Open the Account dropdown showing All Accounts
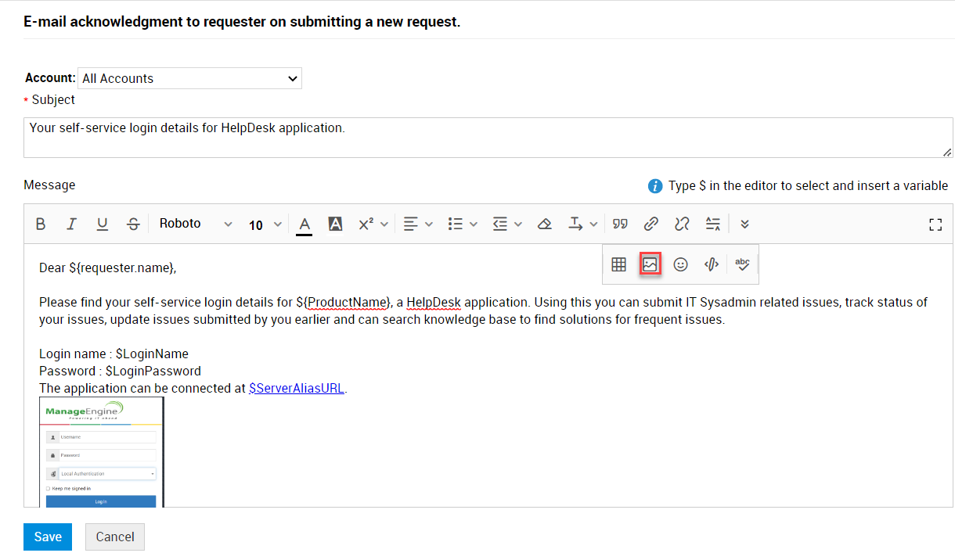Screen dimensions: 955x560 tap(189, 78)
